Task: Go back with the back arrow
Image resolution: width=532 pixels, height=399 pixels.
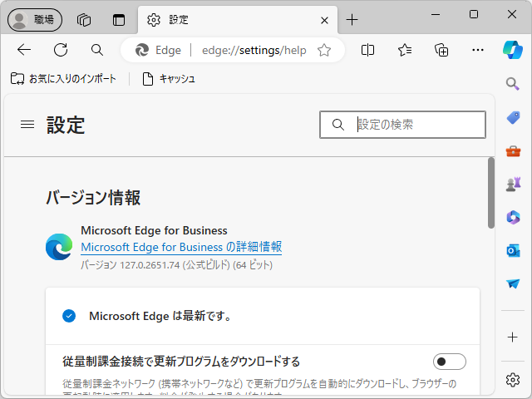Action: point(24,50)
